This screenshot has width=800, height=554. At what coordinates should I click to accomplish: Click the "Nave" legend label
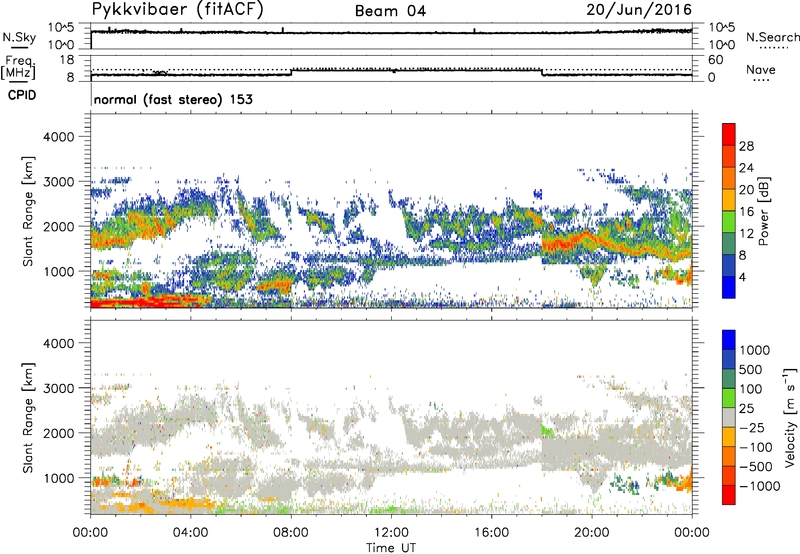(x=761, y=70)
